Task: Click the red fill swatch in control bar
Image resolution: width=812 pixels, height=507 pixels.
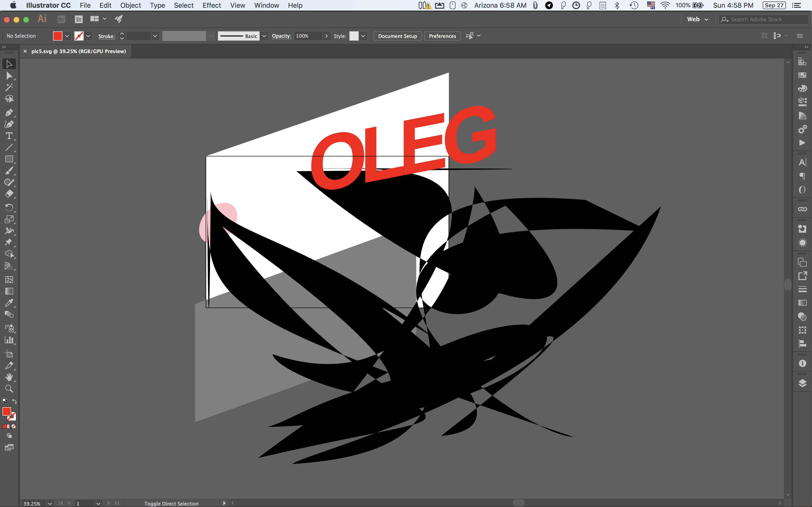Action: [58, 36]
